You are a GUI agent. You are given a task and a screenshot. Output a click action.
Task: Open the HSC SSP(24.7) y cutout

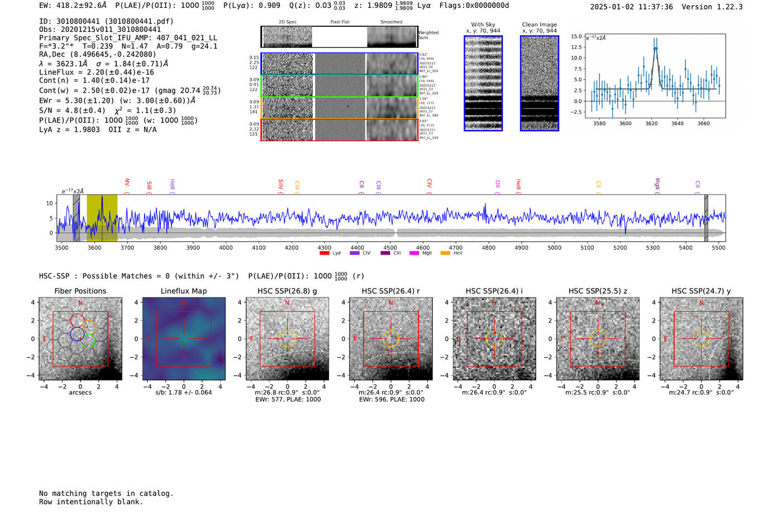click(x=702, y=338)
